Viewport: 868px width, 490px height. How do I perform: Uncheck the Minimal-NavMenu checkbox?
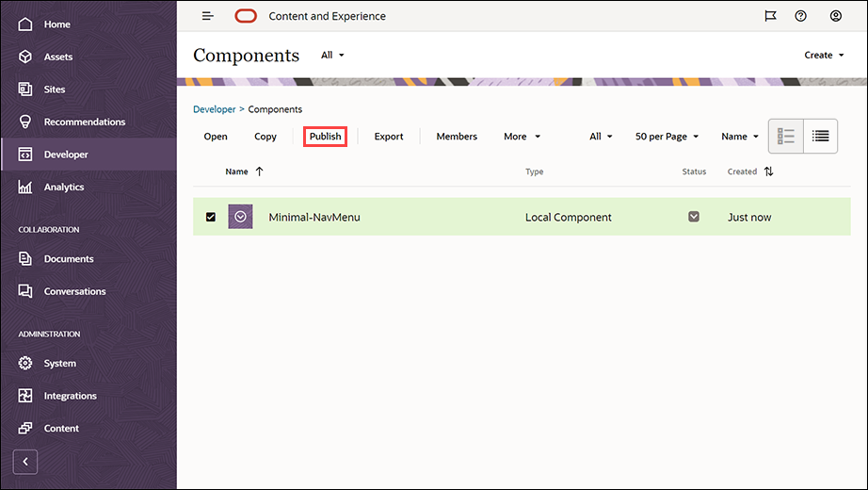coord(210,217)
